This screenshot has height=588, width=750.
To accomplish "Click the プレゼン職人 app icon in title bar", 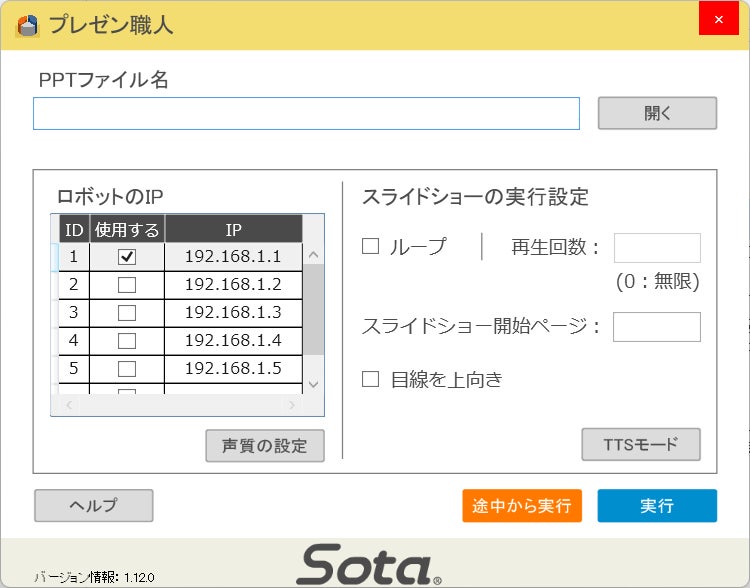I will tap(27, 25).
